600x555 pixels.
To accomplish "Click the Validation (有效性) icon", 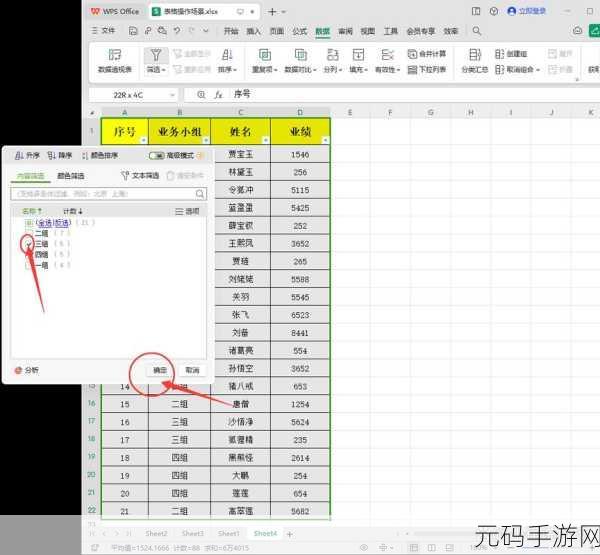I will [x=387, y=56].
